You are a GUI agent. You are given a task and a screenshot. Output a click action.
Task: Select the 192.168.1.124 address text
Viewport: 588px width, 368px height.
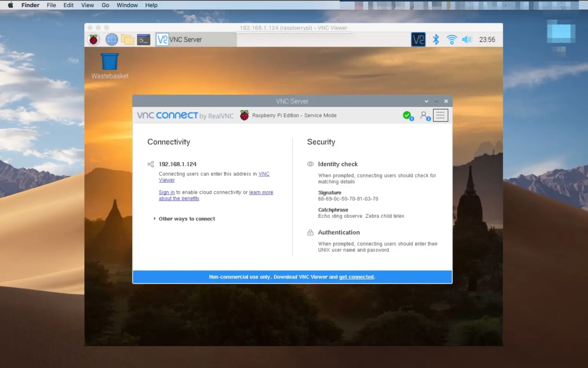[x=178, y=164]
